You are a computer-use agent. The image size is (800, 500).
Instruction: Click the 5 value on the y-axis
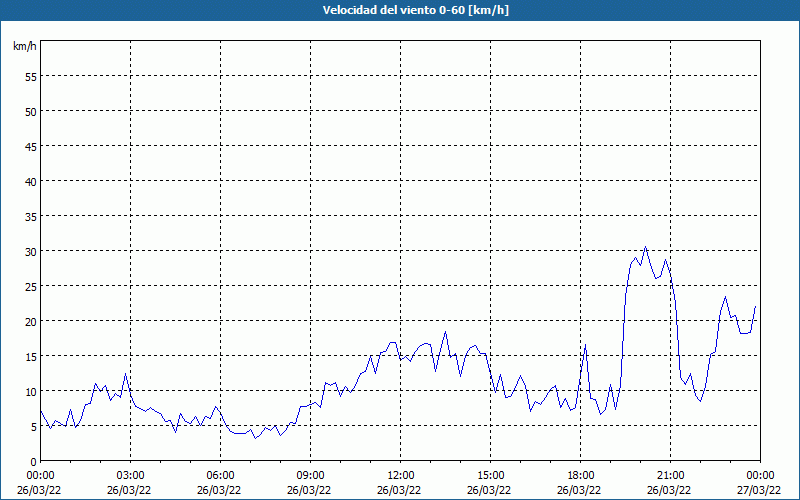[34, 427]
